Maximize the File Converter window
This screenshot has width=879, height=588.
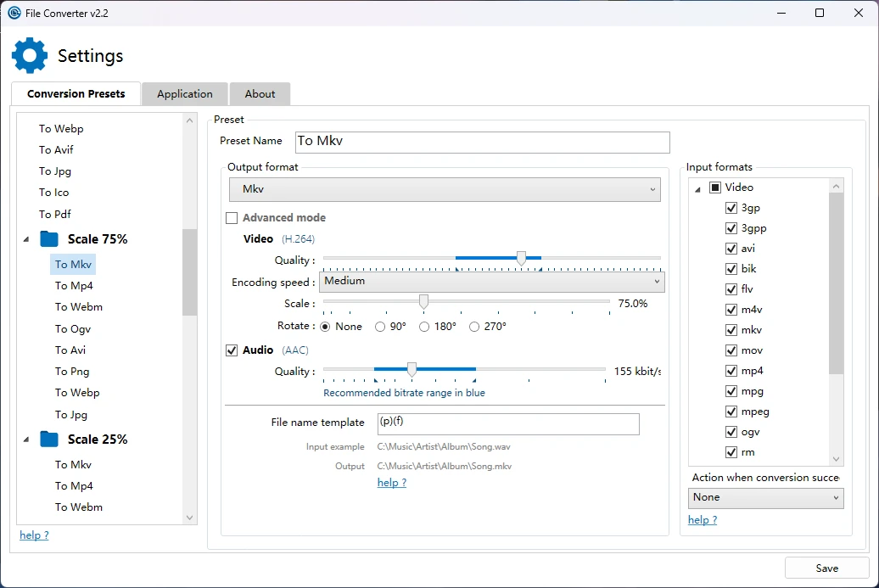820,13
